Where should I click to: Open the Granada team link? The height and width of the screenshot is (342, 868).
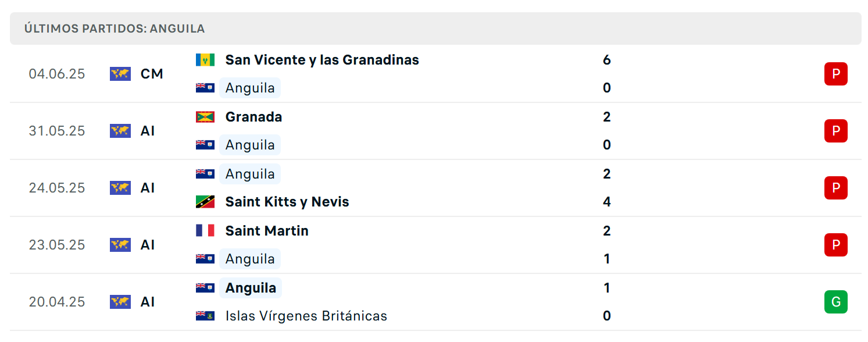point(253,117)
